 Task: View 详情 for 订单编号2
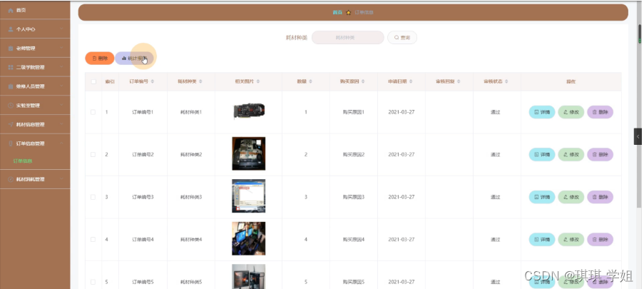(542, 155)
